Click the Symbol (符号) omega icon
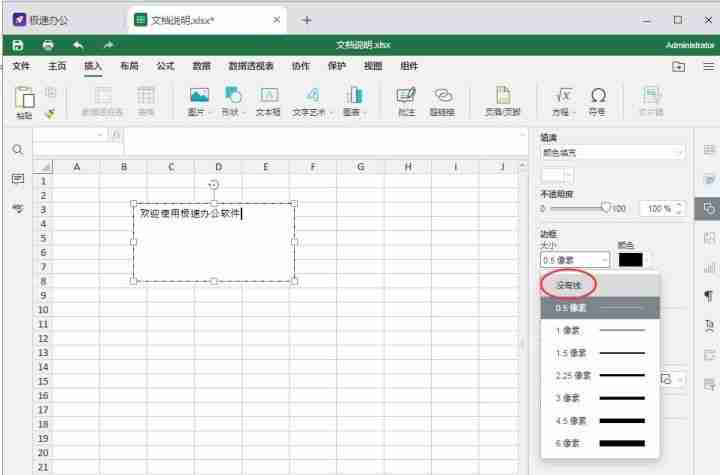The height and width of the screenshot is (475, 720). point(598,96)
